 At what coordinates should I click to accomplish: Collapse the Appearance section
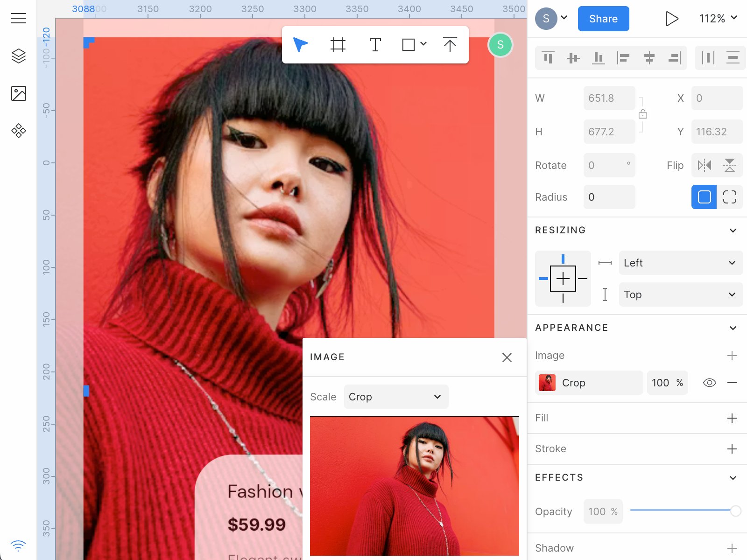tap(733, 328)
